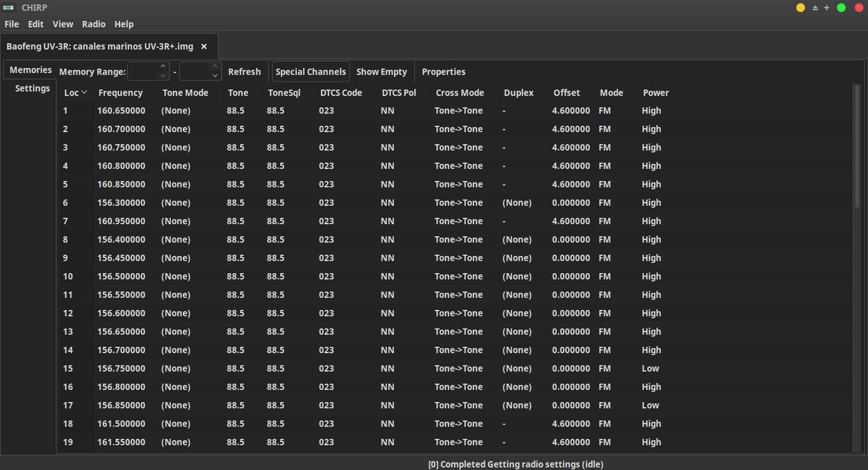868x470 pixels.
Task: Open the Properties button
Action: (444, 72)
